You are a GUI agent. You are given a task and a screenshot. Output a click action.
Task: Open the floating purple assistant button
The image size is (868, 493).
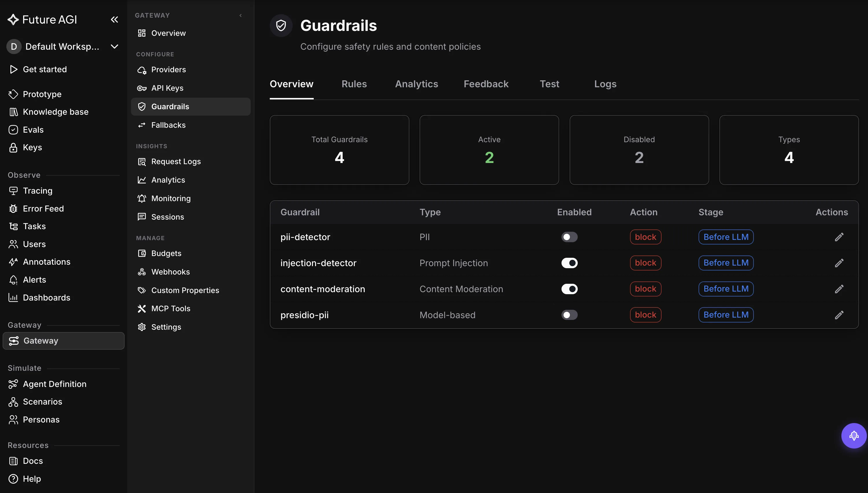854,435
